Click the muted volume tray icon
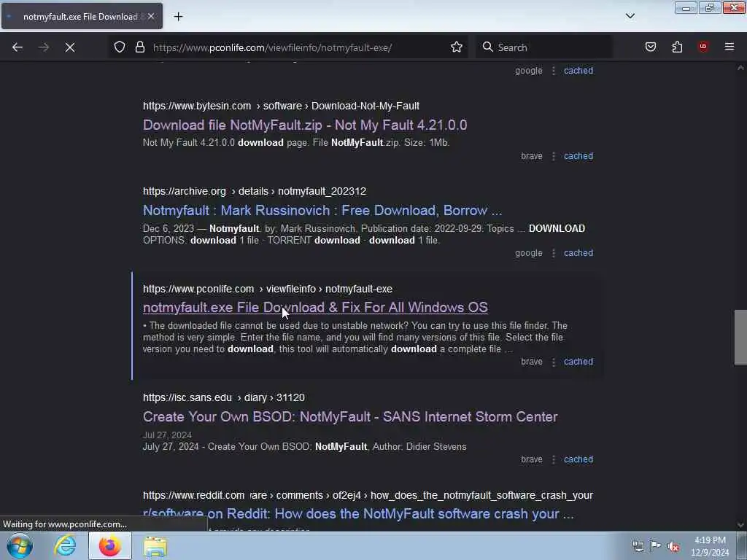The image size is (747, 560). [x=673, y=546]
